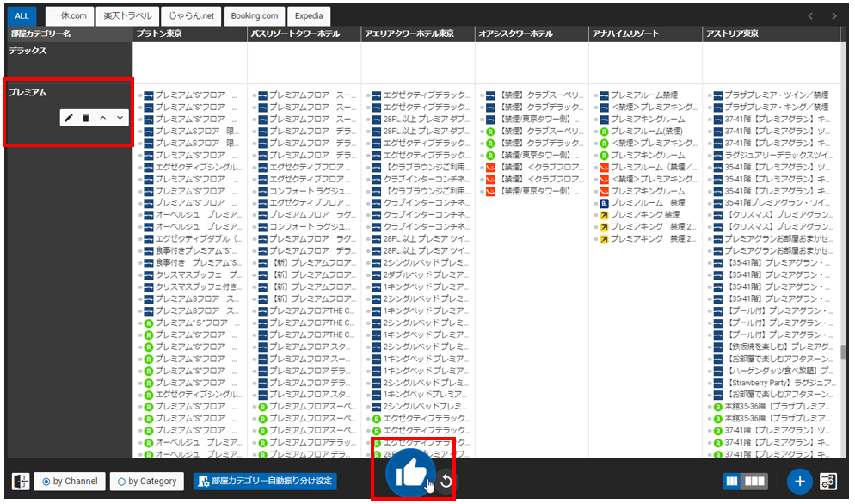The image size is (855, 504).
Task: Open the 楽天トラベル tab
Action: (126, 15)
